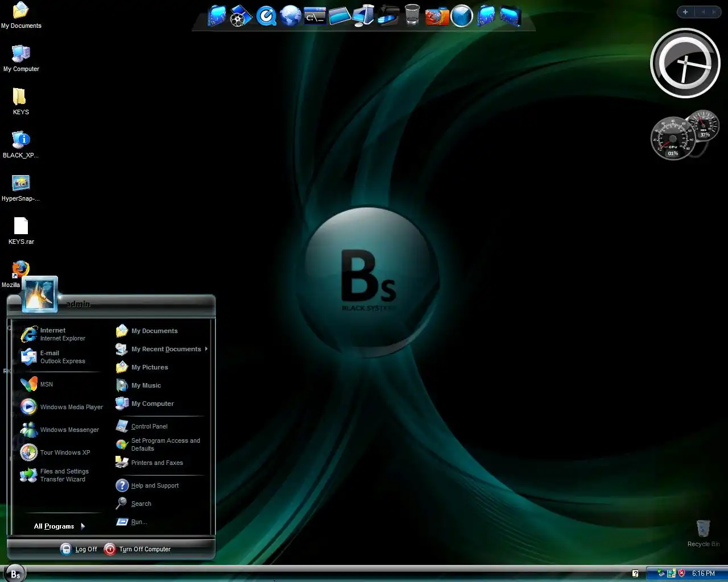Open Search from Start menu

tap(162, 504)
